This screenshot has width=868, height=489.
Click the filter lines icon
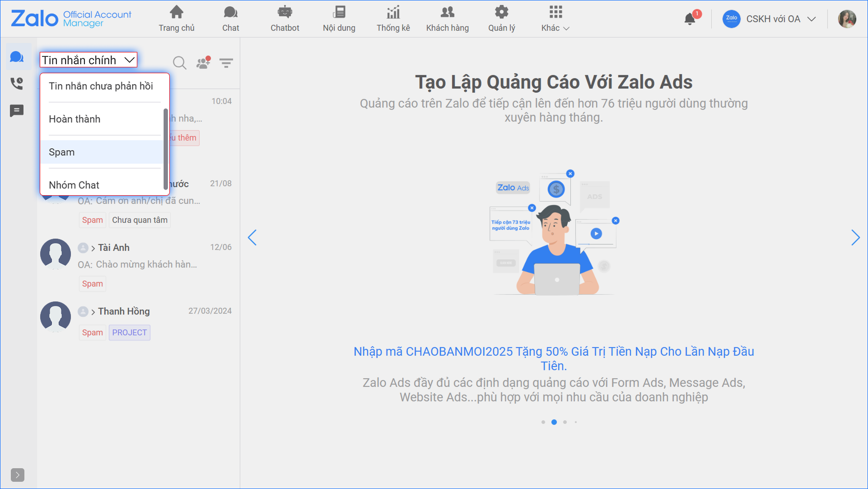tap(226, 63)
